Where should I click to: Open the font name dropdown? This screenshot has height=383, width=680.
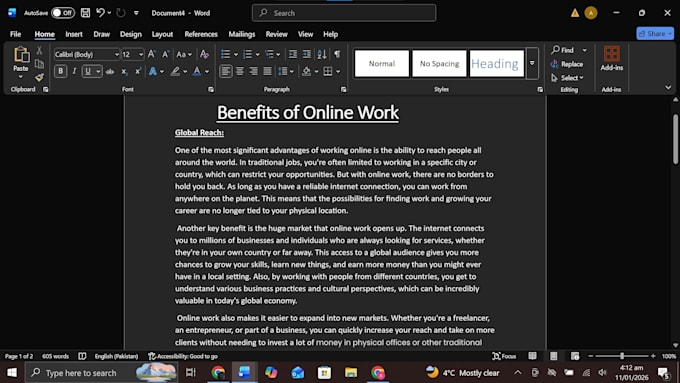point(117,55)
